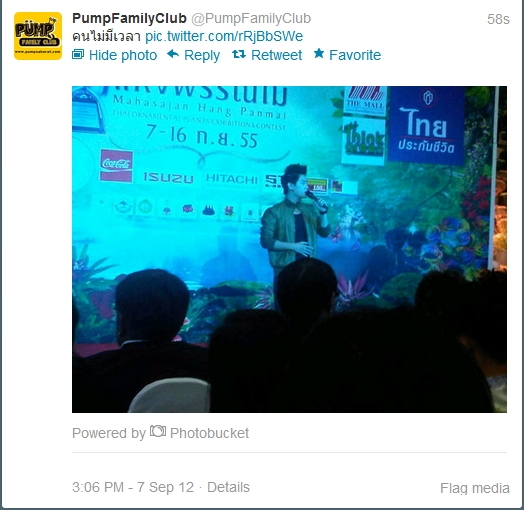Retweet this PumpFamilyClub tweet
Image resolution: width=524 pixels, height=510 pixels.
276,55
